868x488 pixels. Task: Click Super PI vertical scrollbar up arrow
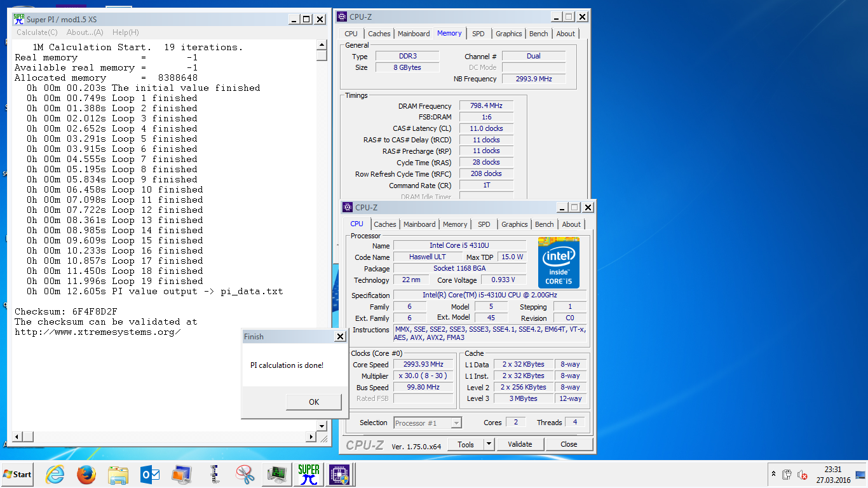tap(322, 44)
